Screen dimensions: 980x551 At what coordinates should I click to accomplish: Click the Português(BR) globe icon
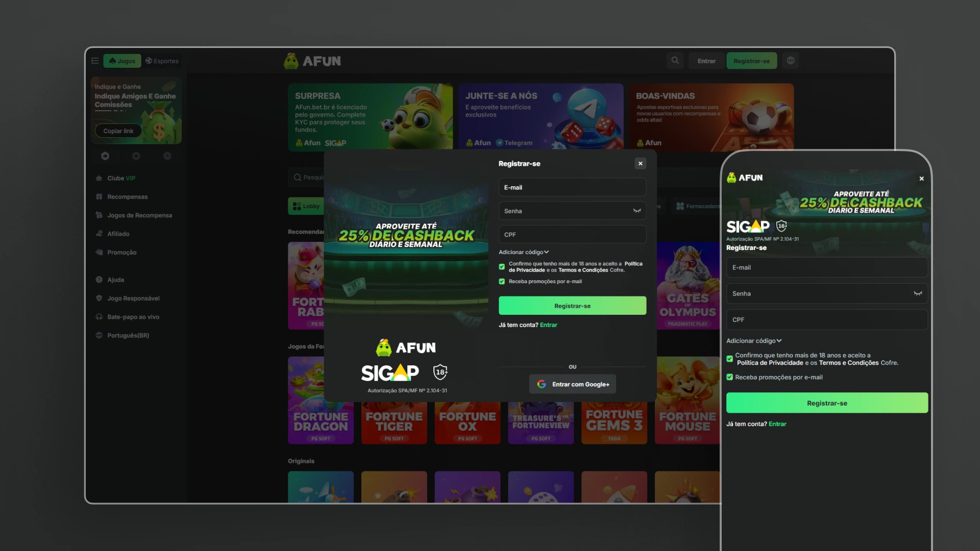(x=99, y=335)
